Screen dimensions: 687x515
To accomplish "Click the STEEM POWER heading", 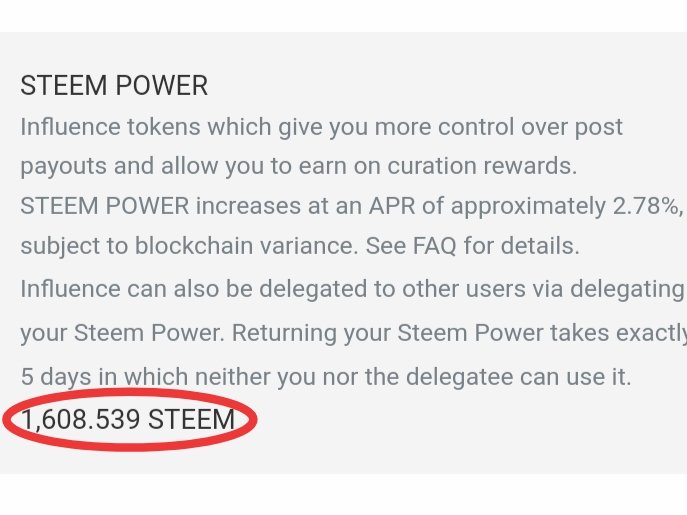I will pos(114,86).
